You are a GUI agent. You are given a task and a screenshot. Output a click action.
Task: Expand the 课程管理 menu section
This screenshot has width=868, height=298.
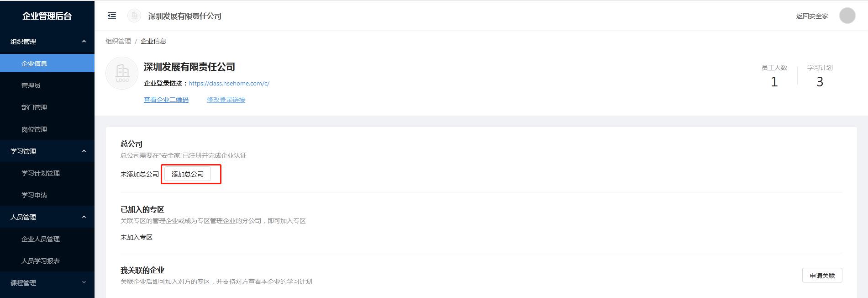[47, 283]
